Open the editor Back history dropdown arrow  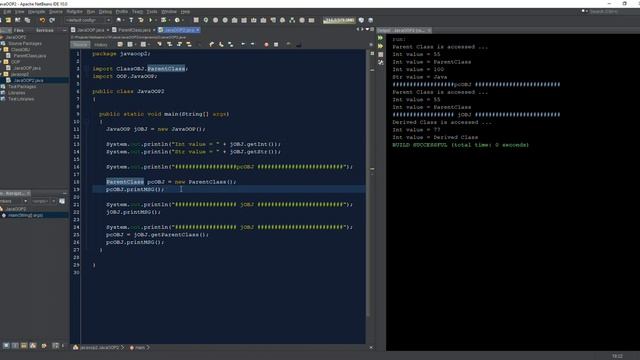tap(135, 44)
